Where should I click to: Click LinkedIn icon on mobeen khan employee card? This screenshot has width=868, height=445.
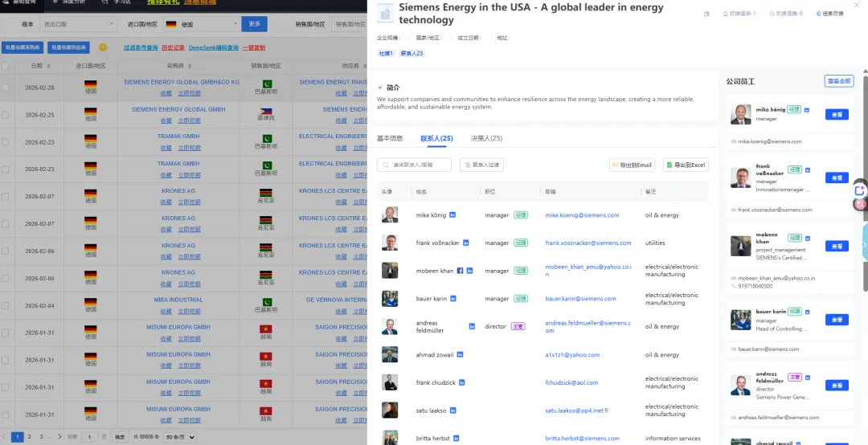(x=807, y=238)
